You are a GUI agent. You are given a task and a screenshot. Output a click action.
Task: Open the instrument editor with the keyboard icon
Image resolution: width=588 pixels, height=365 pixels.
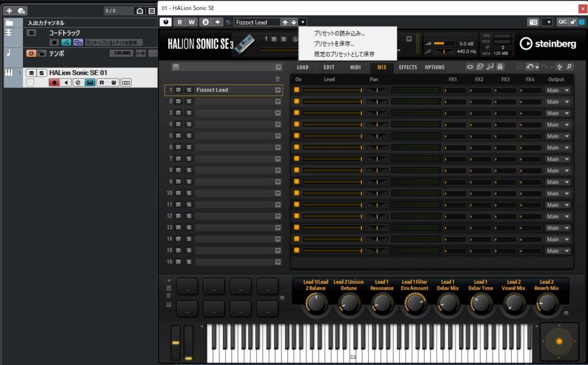coord(90,83)
